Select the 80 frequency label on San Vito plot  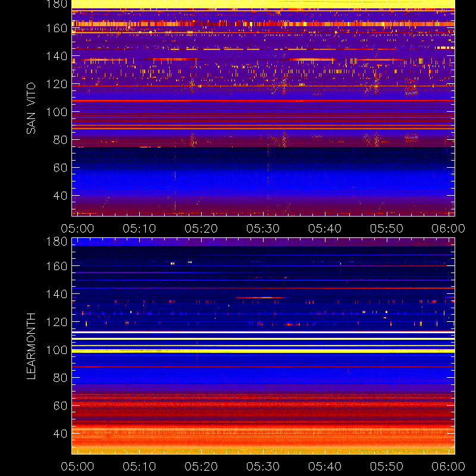60,140
